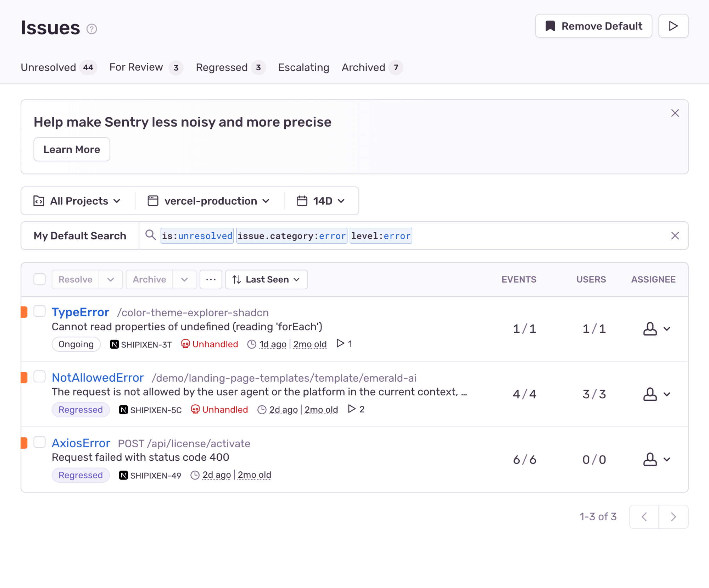
Task: Click assignee person icon for TypeError
Action: tap(649, 329)
